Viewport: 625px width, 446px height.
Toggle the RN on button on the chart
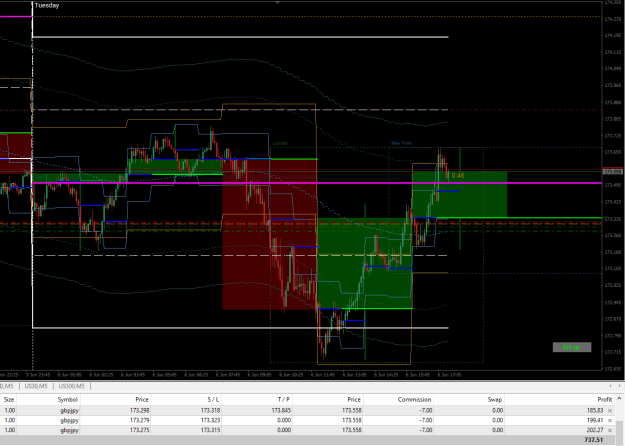point(572,348)
